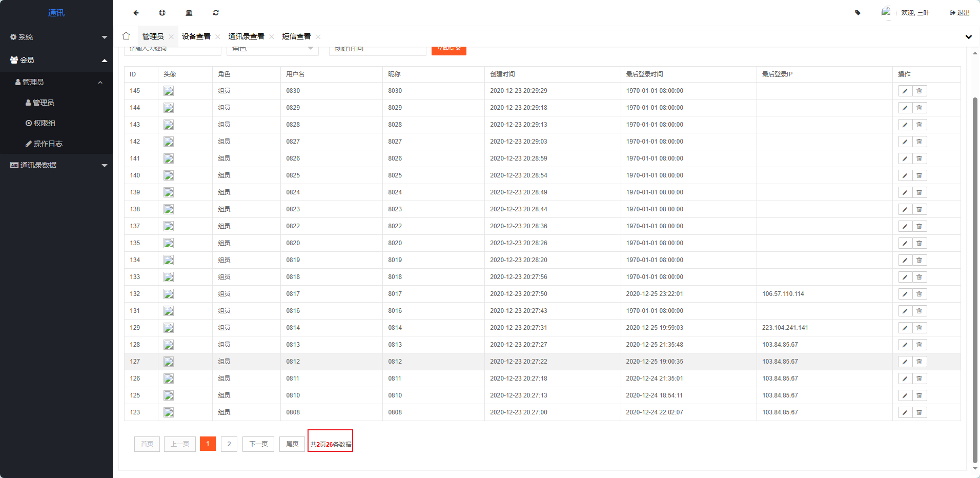Go to home tab icon
Screen dimensions: 980x478
(126, 36)
